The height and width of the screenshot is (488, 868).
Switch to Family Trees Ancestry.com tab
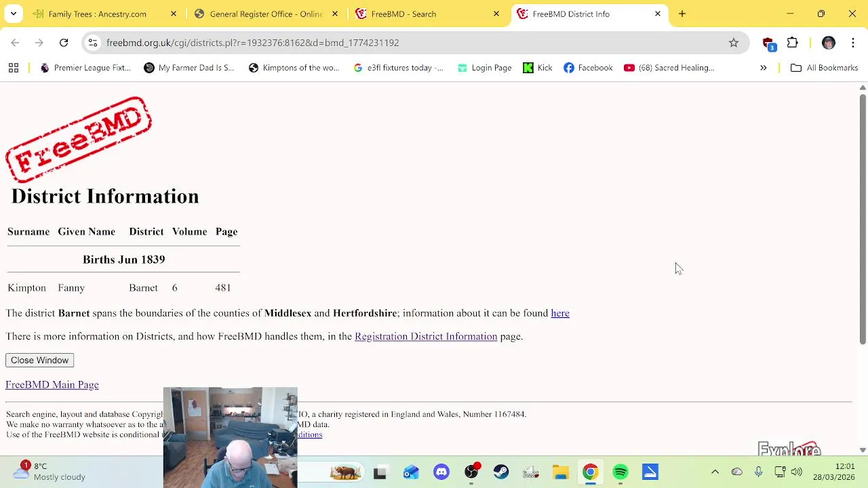coord(97,14)
